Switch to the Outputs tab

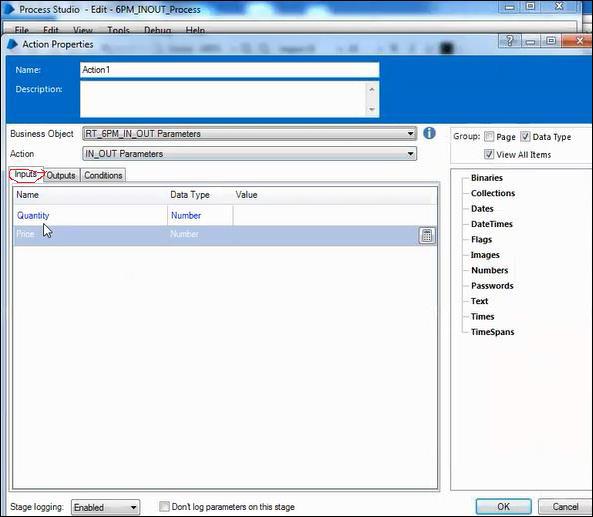(61, 175)
